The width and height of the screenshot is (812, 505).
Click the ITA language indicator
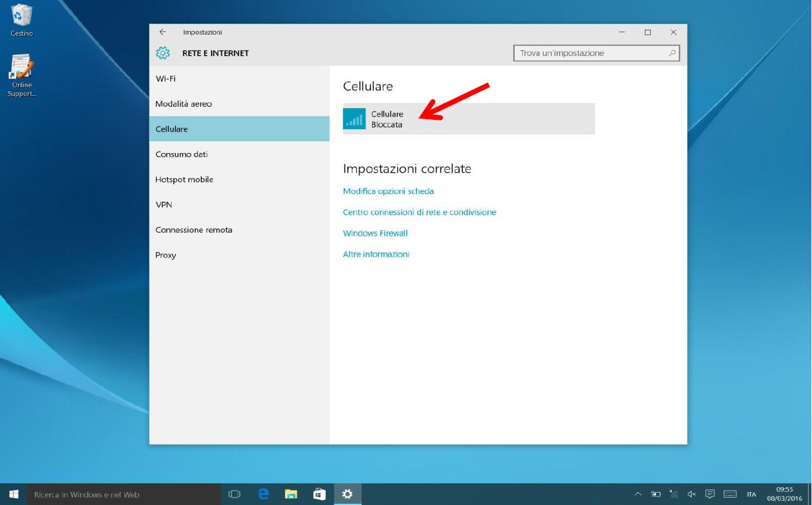pyautogui.click(x=752, y=494)
